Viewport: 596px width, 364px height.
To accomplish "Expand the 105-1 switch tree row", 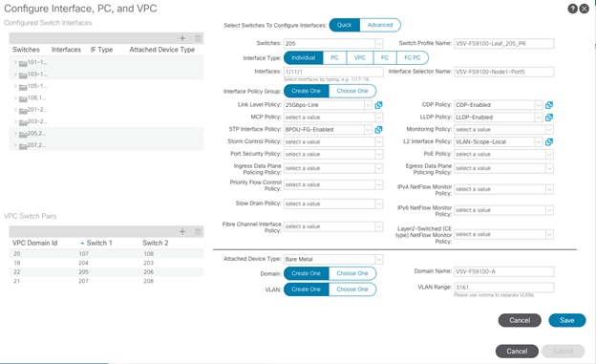I will pyautogui.click(x=15, y=86).
